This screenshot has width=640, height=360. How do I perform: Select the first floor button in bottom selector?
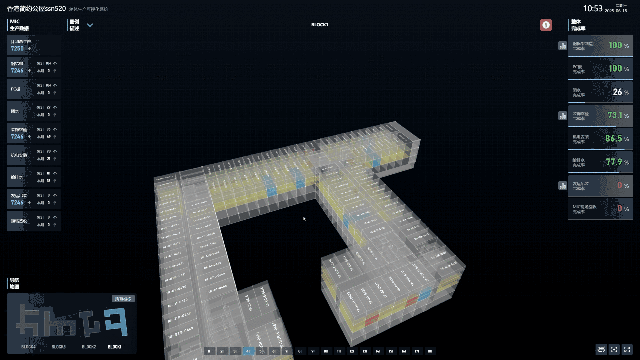[x=209, y=351]
